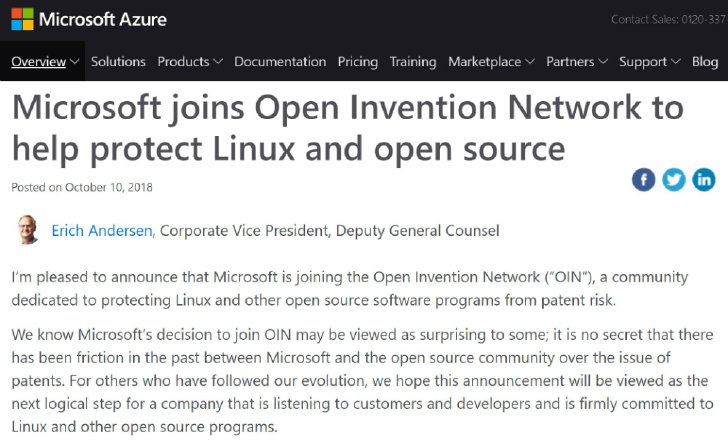Go to the Documentation page

point(280,61)
